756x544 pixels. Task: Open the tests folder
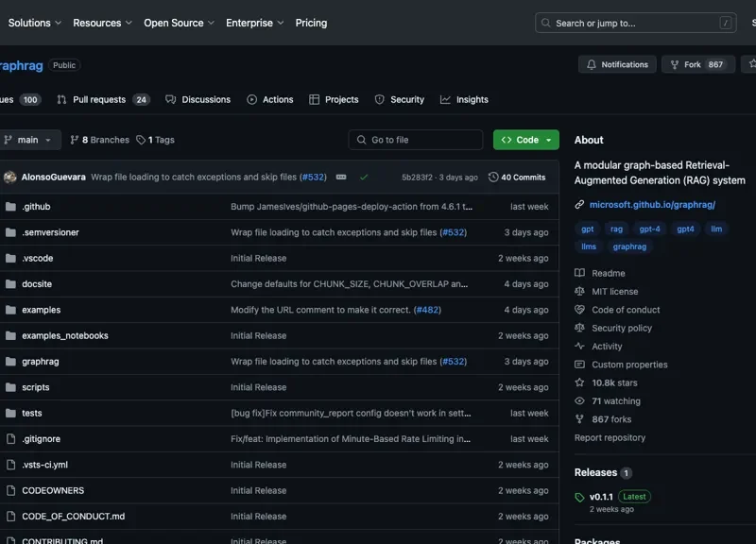coord(32,414)
